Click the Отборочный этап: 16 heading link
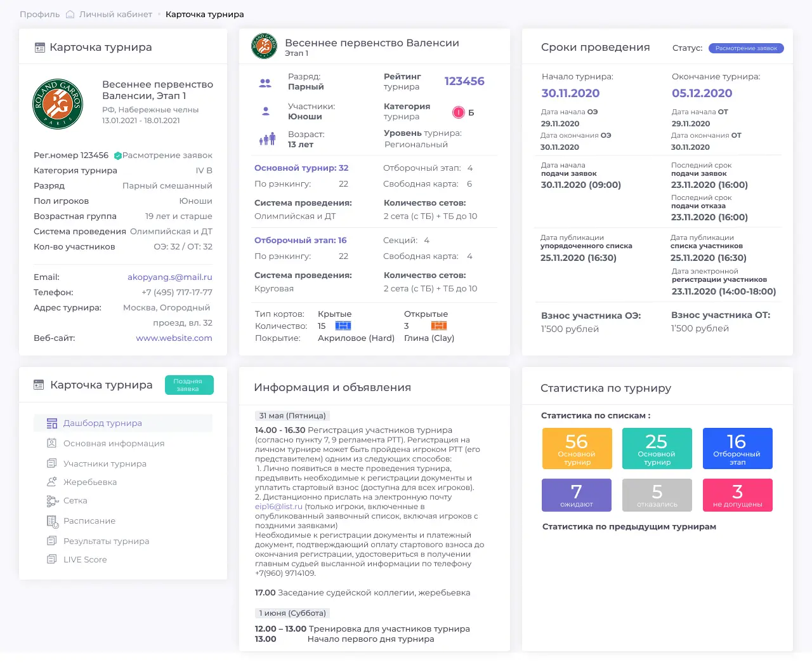 (x=301, y=241)
